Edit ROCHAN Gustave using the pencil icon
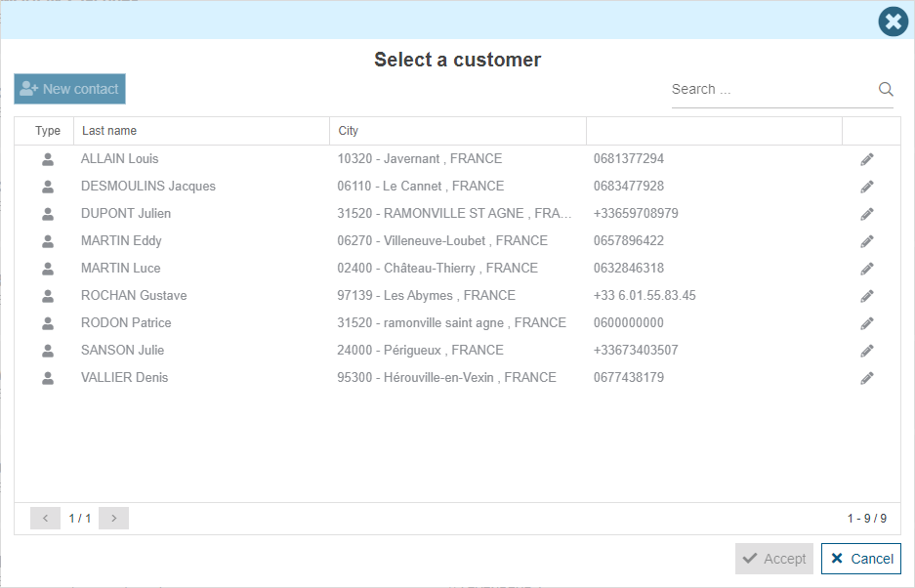The width and height of the screenshot is (915, 588). point(866,296)
